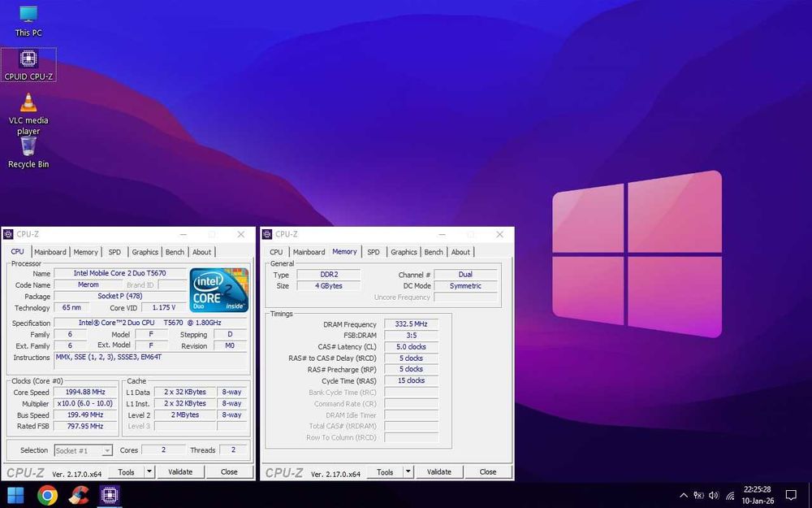Click the DDR2 memory type value
Viewport: 812px width, 508px height.
pos(328,275)
